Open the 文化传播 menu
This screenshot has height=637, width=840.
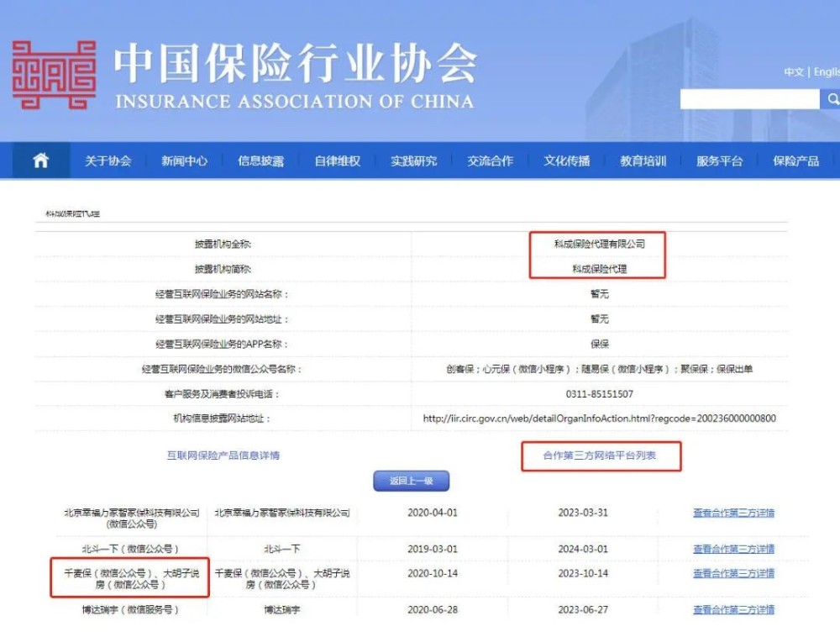[567, 161]
